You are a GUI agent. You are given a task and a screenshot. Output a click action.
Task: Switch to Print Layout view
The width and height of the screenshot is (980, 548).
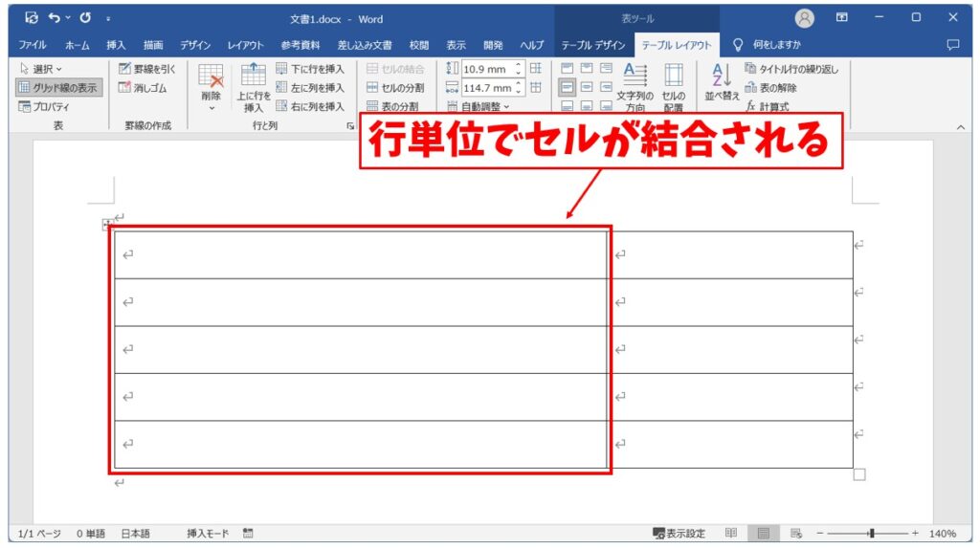click(763, 533)
